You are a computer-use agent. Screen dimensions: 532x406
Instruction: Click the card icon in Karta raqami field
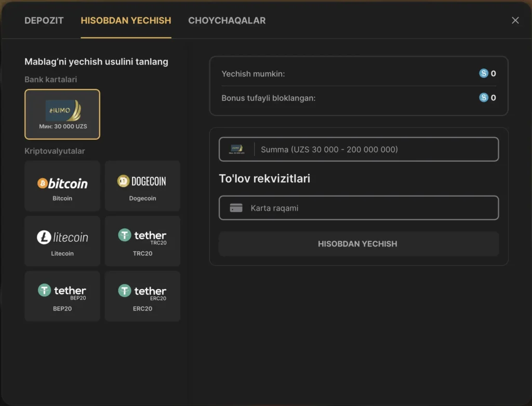point(236,208)
